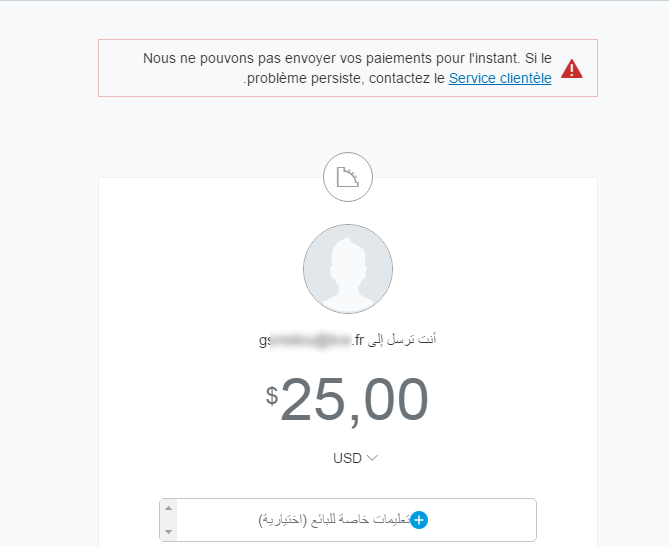The height and width of the screenshot is (546, 669).
Task: Click the down scroll arrow in the note field
Action: [x=168, y=532]
